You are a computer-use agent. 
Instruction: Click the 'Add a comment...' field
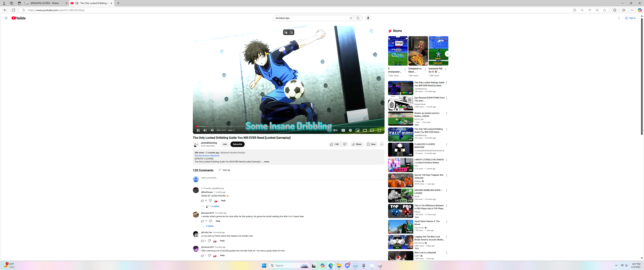291,178
